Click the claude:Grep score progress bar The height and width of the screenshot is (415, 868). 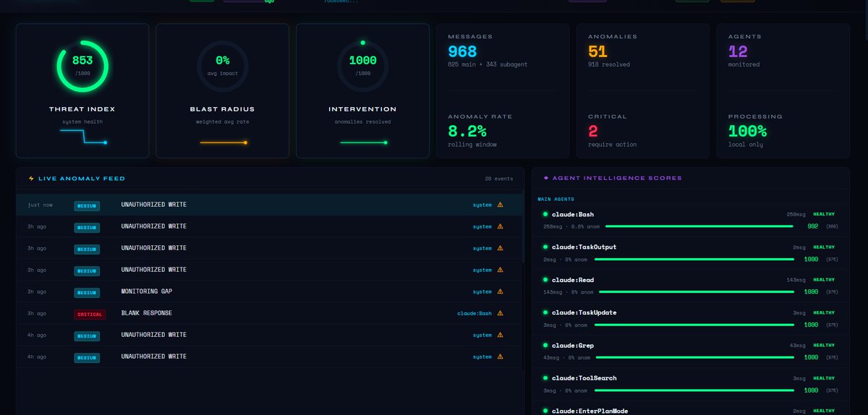tap(695, 357)
